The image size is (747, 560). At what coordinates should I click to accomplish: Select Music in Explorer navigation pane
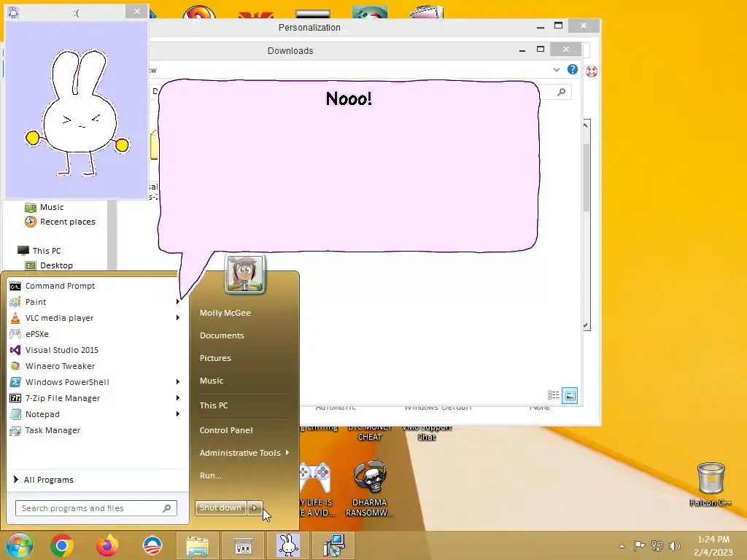point(44,207)
